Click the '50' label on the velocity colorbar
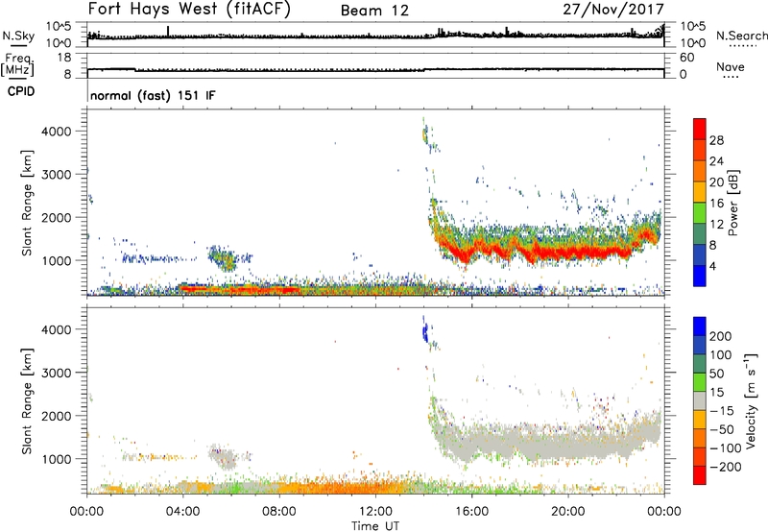This screenshot has height=532, width=768. [716, 374]
